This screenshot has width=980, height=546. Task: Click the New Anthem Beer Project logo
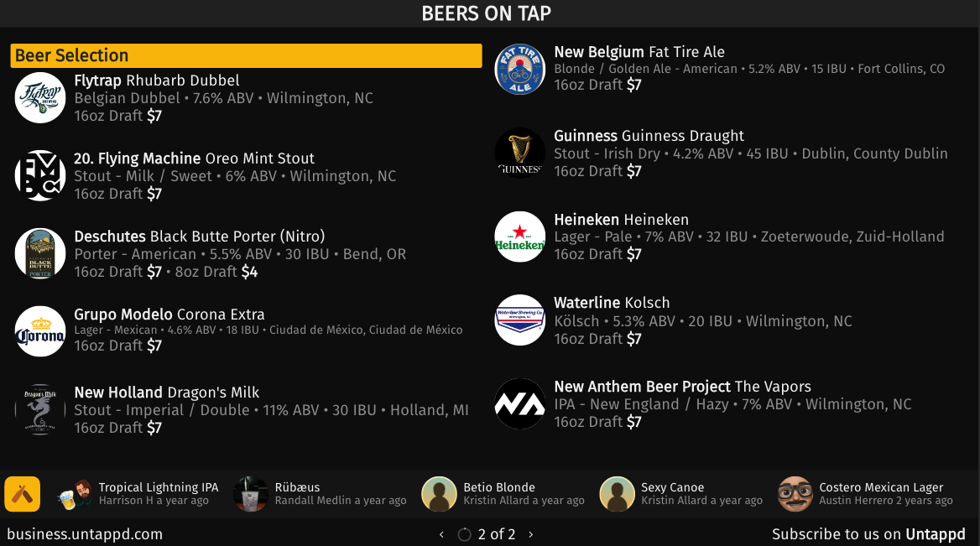click(x=520, y=403)
